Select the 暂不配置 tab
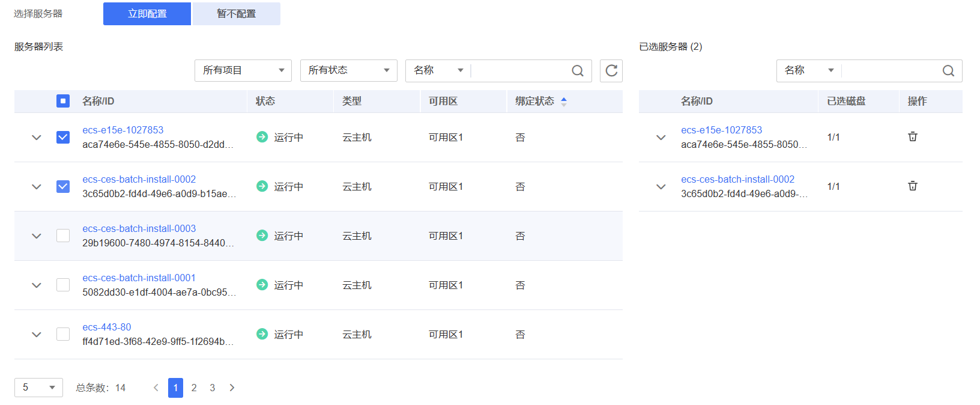Image resolution: width=980 pixels, height=405 pixels. [237, 14]
